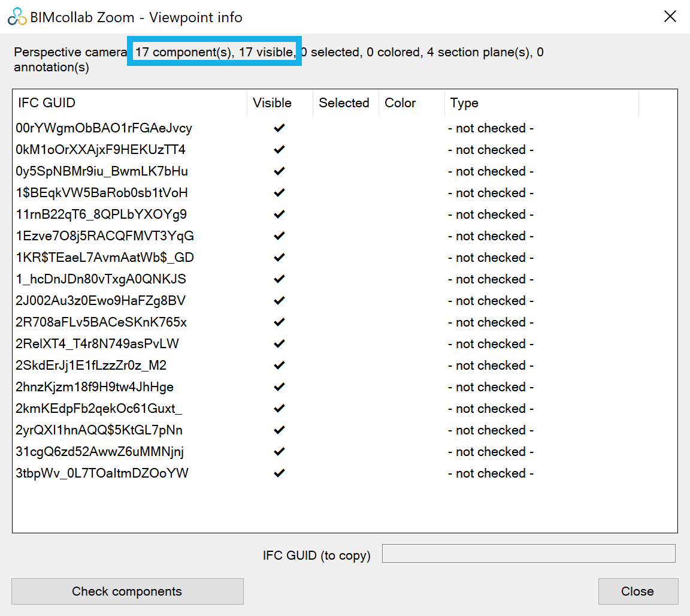Click visible checkmark for 2kmKEdpFb2qekOc61Guxt_
690x616 pixels.
pos(280,409)
